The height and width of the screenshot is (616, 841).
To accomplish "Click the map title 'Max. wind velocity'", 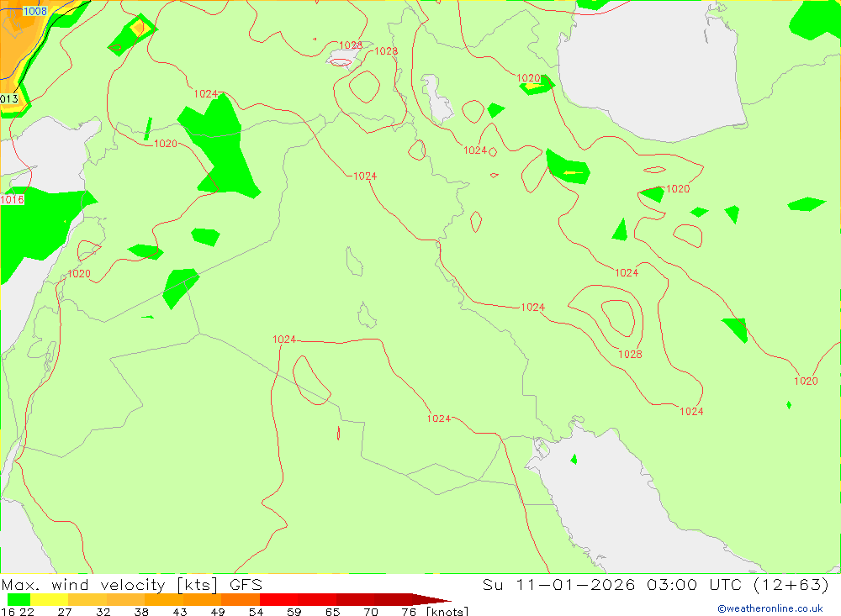I will coord(83,584).
